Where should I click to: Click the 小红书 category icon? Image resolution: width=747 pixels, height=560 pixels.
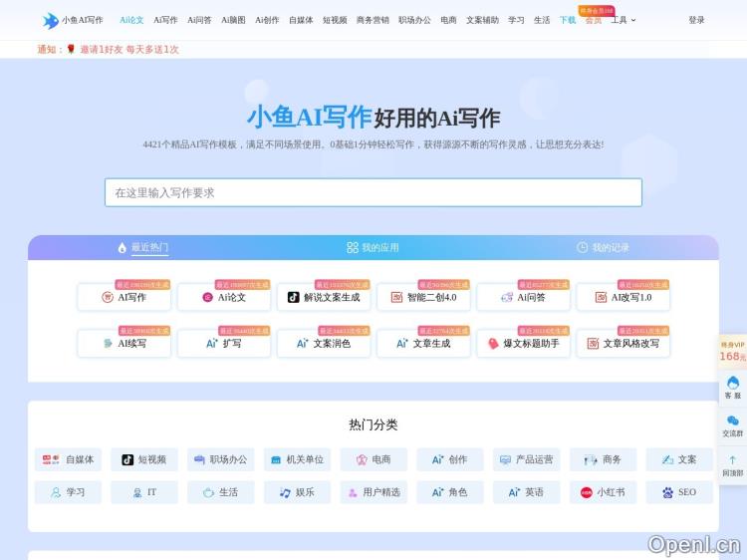pos(587,492)
